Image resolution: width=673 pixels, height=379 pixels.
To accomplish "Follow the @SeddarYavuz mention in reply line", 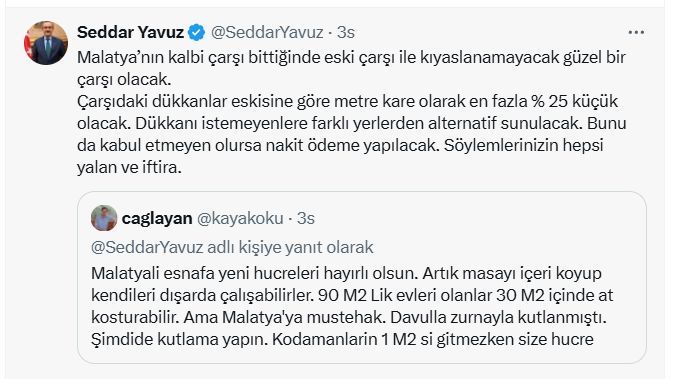I will click(147, 247).
